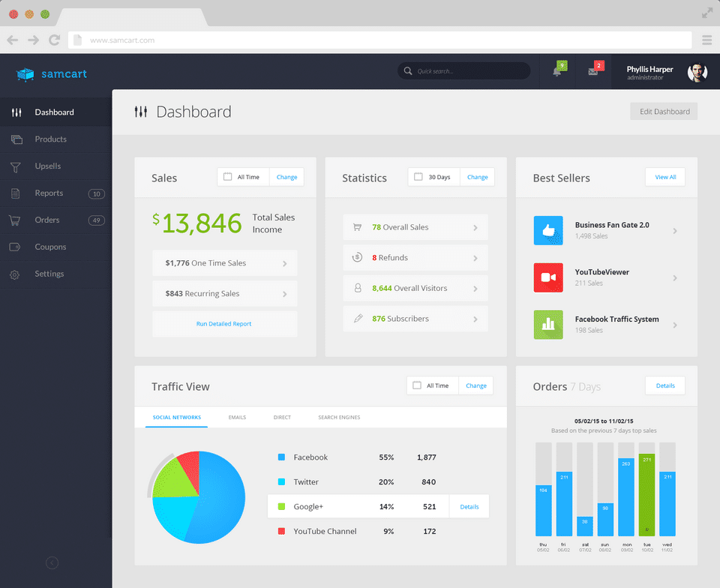Open Business Fan Gate 2.0 chevron
This screenshot has width=720, height=588.
[674, 231]
